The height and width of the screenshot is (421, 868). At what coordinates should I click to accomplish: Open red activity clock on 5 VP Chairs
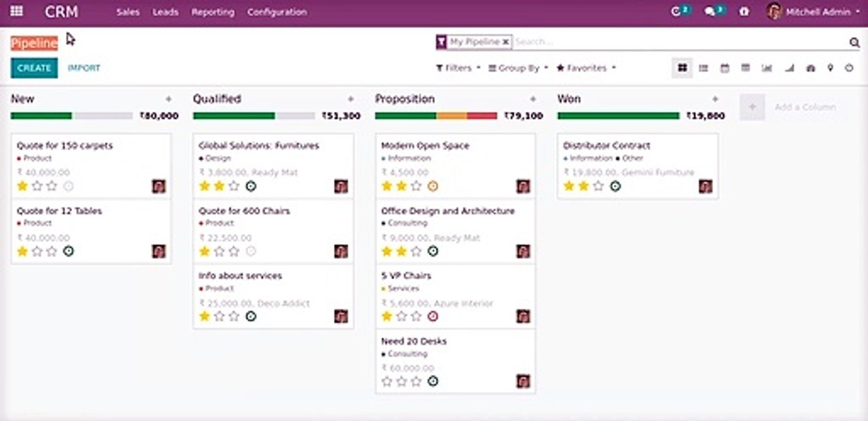tap(433, 316)
